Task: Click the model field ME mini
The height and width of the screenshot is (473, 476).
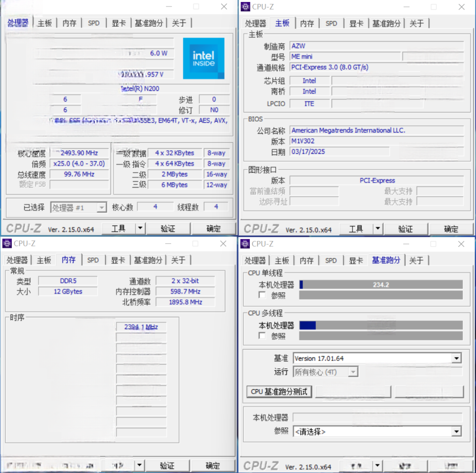Action: tap(345, 57)
